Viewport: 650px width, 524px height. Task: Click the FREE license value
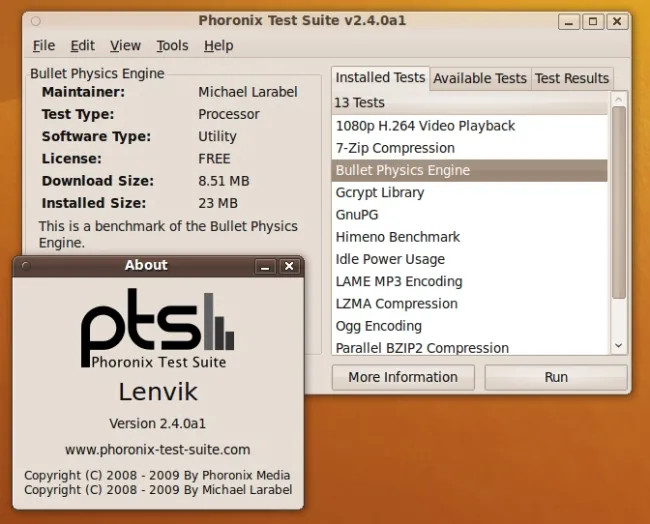click(214, 159)
